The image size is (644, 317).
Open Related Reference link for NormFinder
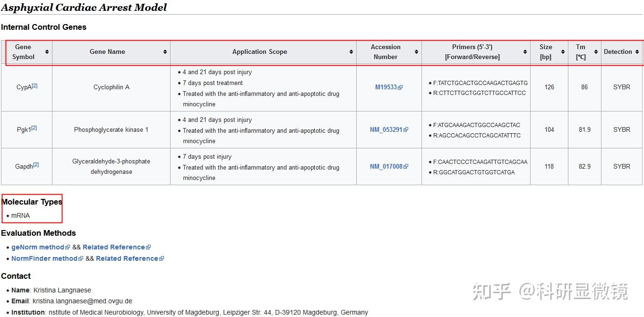click(x=127, y=258)
